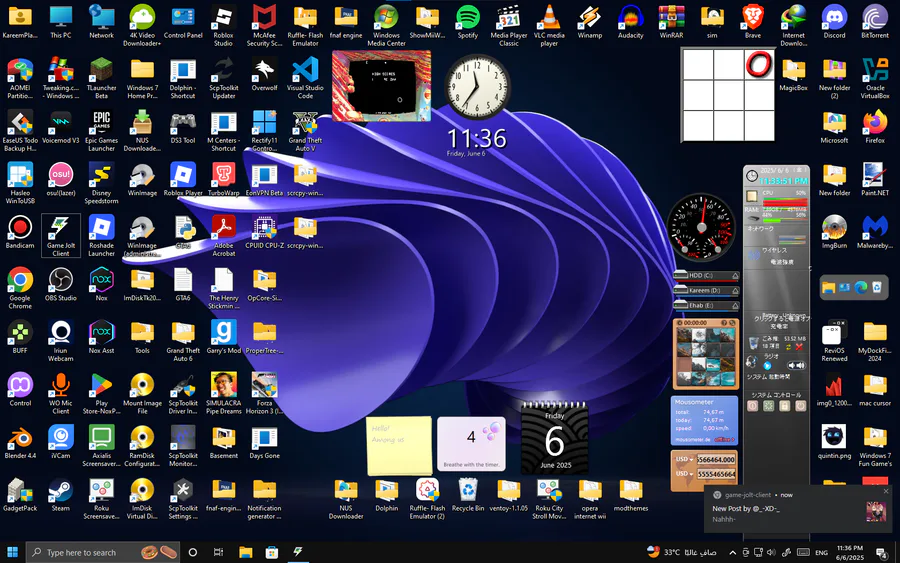Open the USD dropdown beside 5664464.000

tap(684, 459)
